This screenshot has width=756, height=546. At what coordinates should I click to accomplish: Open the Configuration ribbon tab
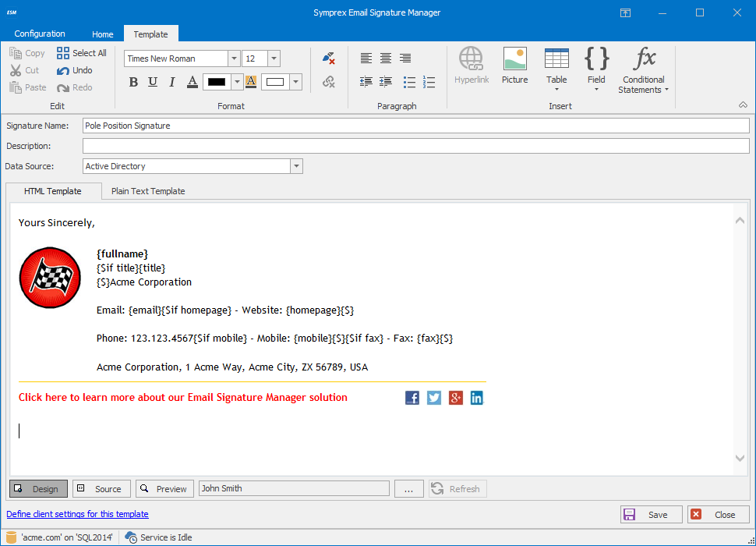click(x=40, y=34)
